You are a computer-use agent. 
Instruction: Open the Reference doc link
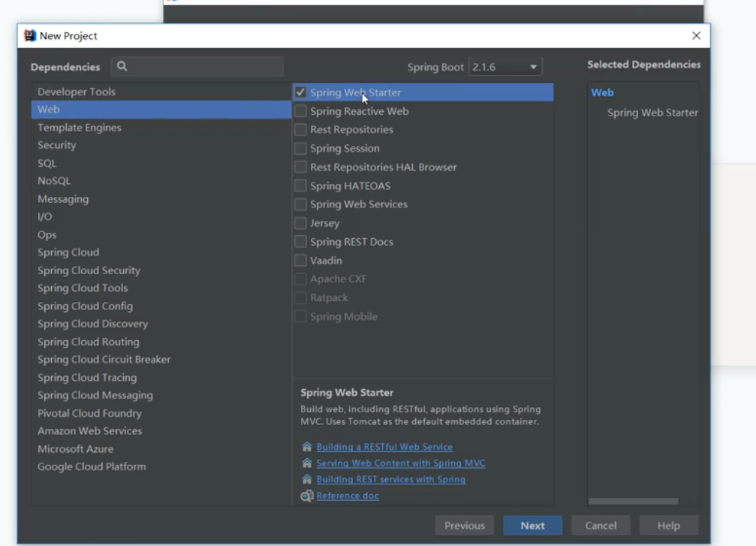point(347,496)
